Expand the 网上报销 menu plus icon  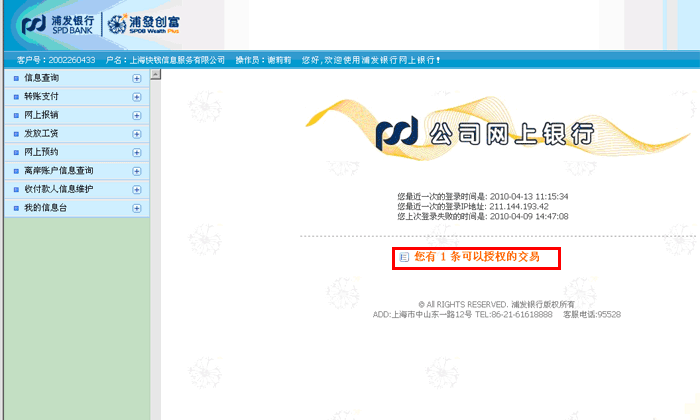tap(137, 116)
